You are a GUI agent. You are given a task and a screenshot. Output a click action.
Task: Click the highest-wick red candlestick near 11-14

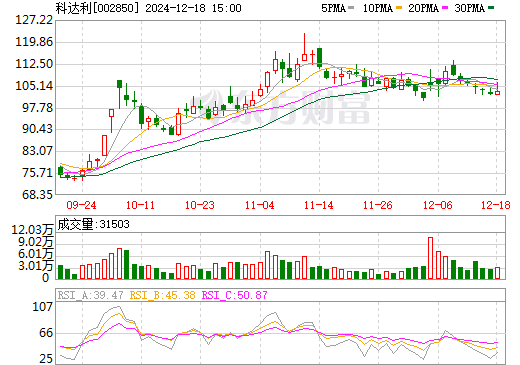(x=304, y=47)
